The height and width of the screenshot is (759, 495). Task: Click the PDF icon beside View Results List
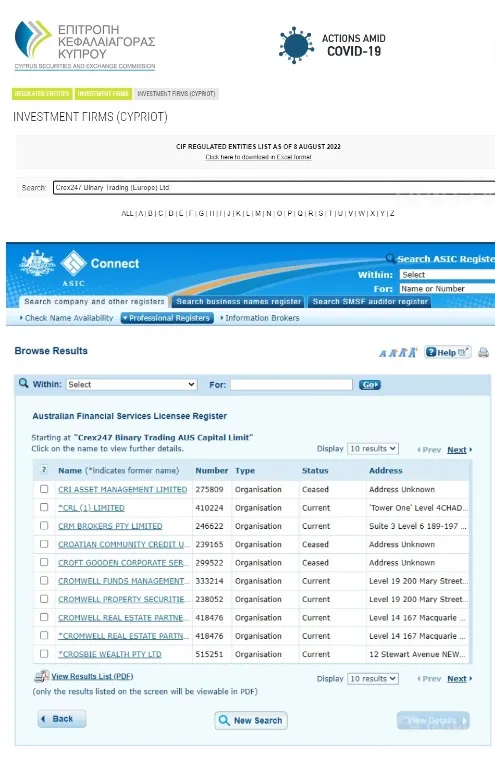42,676
